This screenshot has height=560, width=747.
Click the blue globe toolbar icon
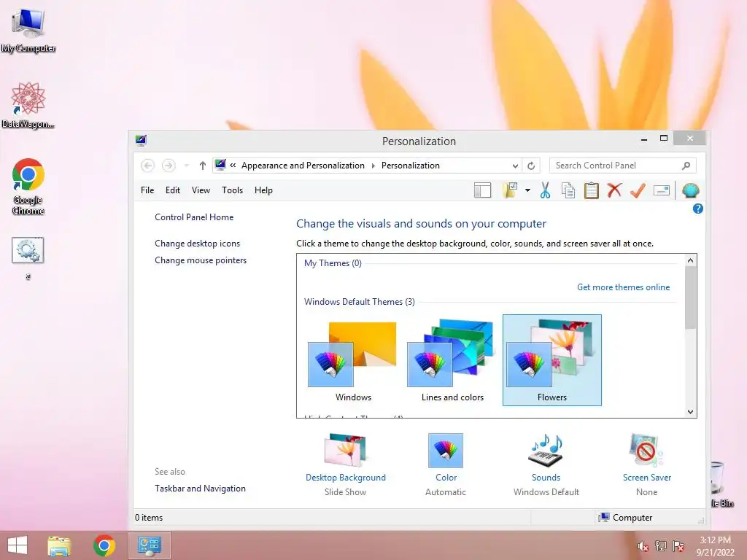(x=690, y=190)
